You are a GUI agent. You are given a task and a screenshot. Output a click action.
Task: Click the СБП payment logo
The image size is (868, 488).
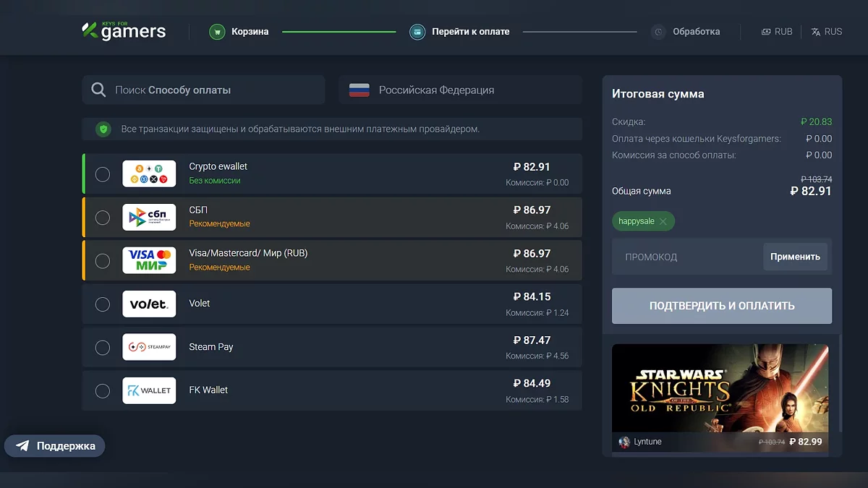149,217
